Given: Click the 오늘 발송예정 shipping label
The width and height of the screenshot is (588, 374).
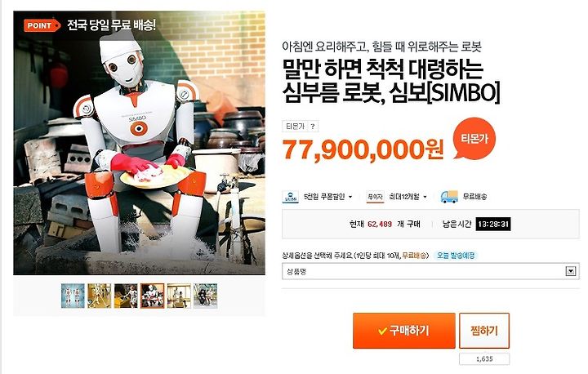Looking at the screenshot, I should click(x=456, y=256).
